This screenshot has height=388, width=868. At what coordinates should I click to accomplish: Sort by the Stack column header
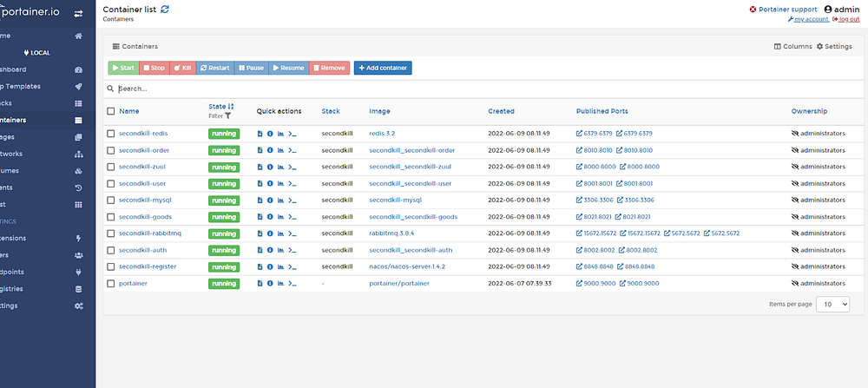click(x=331, y=111)
